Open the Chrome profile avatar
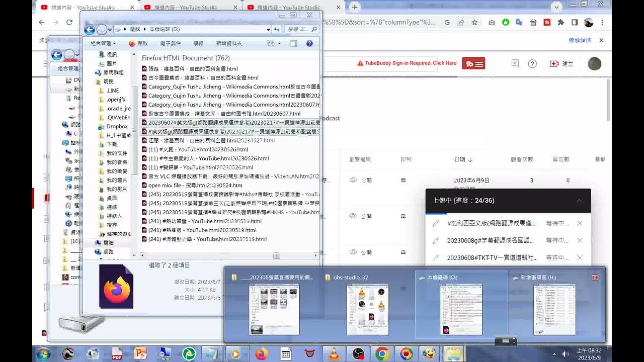The width and height of the screenshot is (644, 362). tap(588, 23)
